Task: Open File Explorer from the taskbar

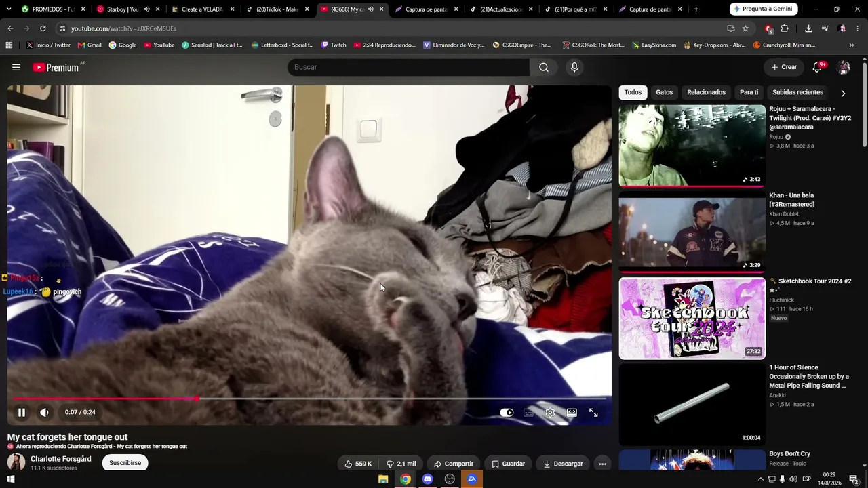Action: [383, 479]
